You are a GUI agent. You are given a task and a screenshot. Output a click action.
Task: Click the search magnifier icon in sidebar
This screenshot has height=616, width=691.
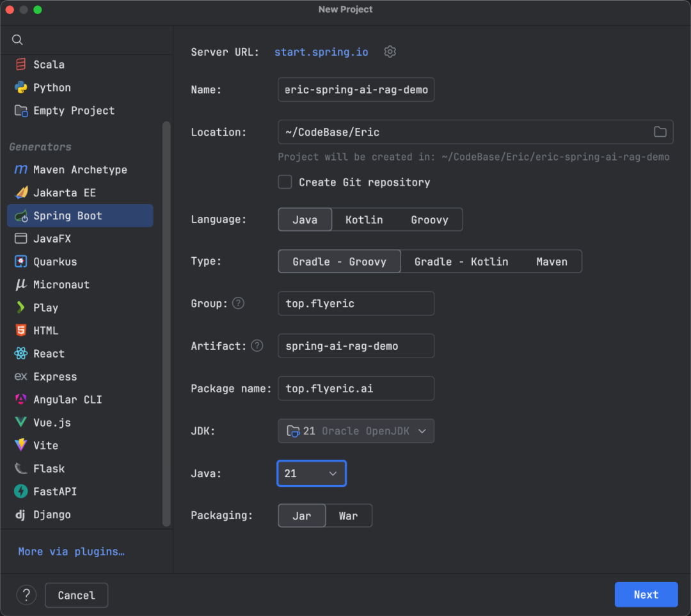point(17,40)
